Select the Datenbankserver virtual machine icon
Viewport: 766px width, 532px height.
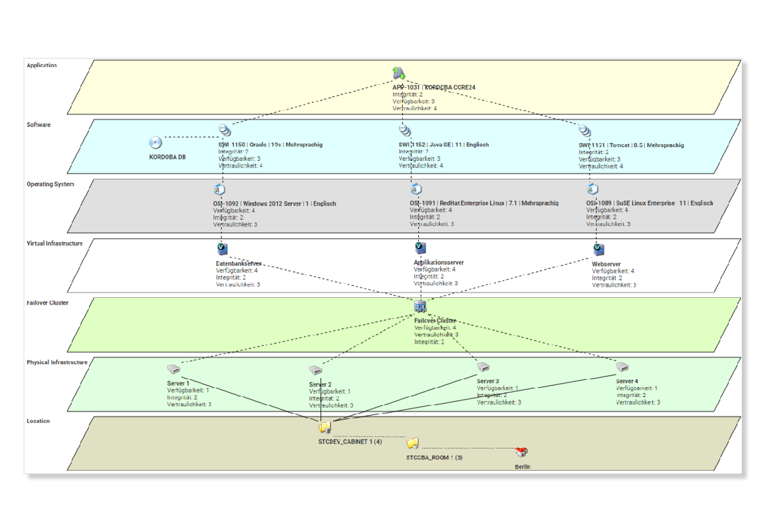point(222,249)
